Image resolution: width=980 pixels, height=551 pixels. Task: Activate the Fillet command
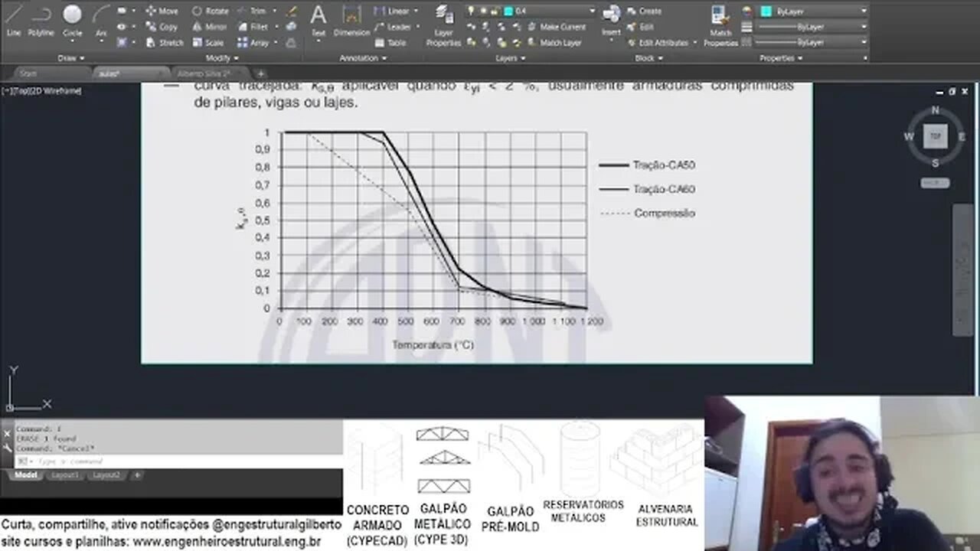coord(253,27)
